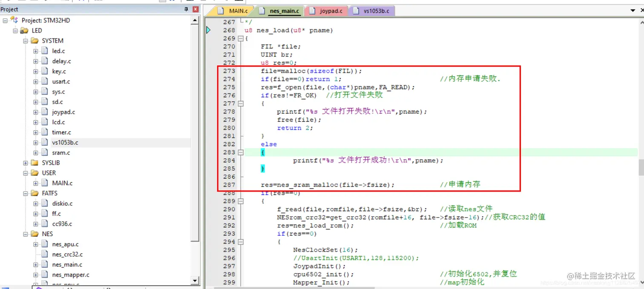Expand diskio.c dependencies
Viewport: 644px width, 289px height.
pos(36,203)
